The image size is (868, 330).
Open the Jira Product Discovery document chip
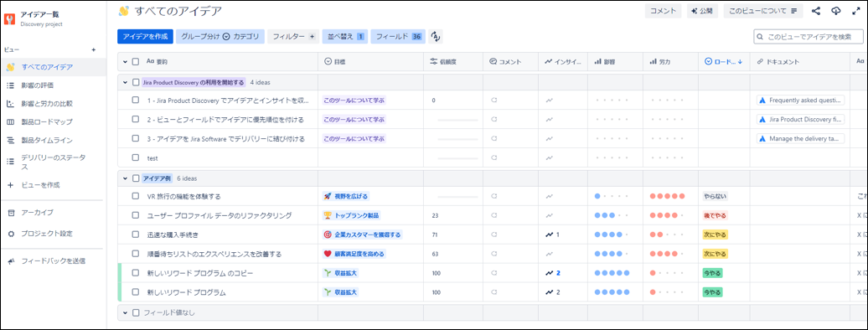800,119
